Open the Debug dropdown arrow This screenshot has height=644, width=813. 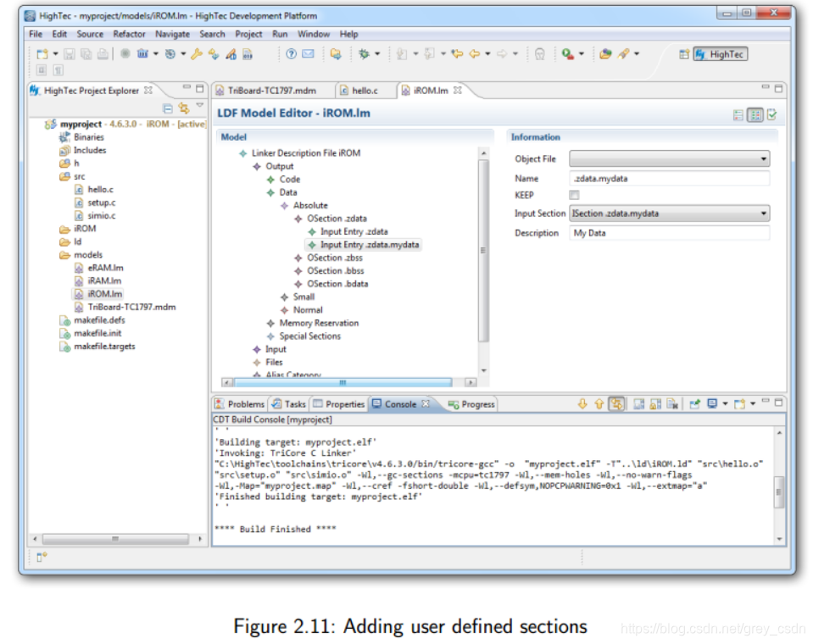(x=377, y=54)
